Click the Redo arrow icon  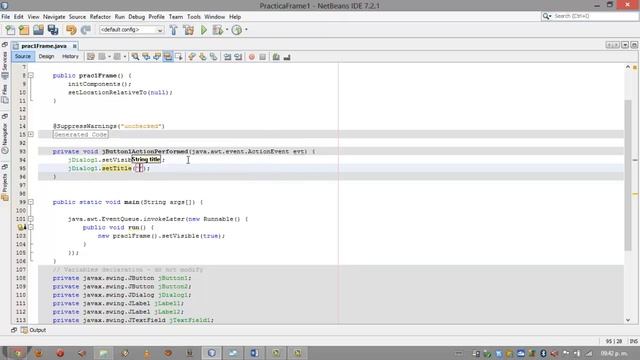(86, 30)
